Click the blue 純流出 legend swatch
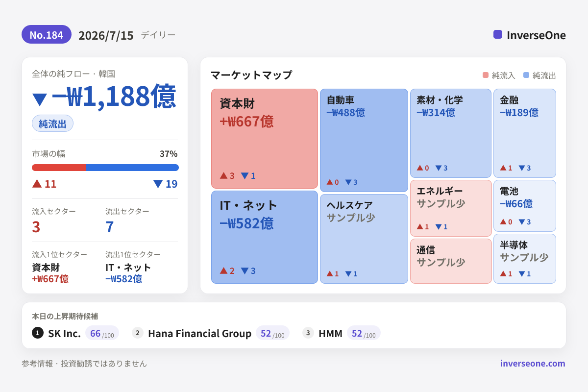The height and width of the screenshot is (392, 588). [526, 75]
